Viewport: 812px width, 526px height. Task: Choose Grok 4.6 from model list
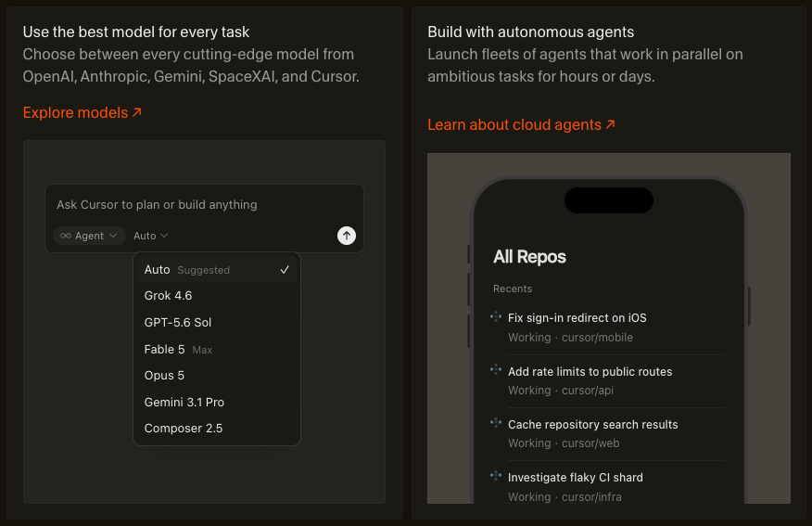217,296
